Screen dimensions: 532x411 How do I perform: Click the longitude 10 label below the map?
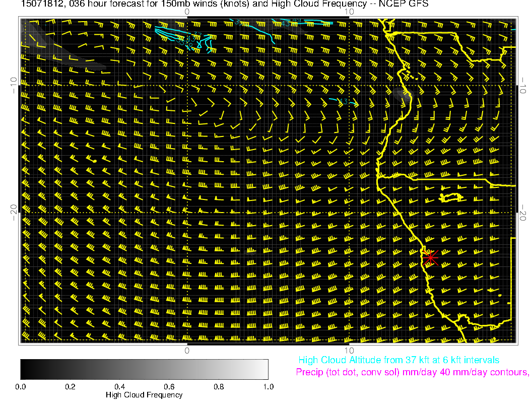coord(349,351)
